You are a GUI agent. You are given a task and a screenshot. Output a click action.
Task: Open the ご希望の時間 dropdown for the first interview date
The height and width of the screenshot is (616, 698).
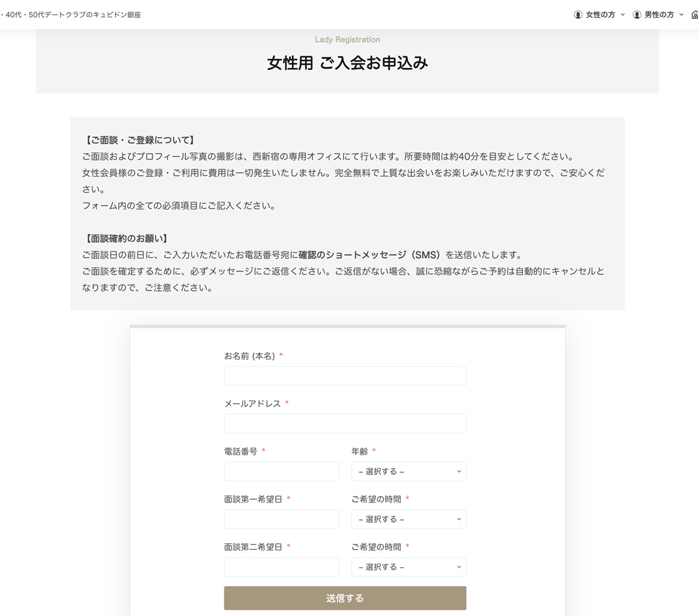point(408,519)
